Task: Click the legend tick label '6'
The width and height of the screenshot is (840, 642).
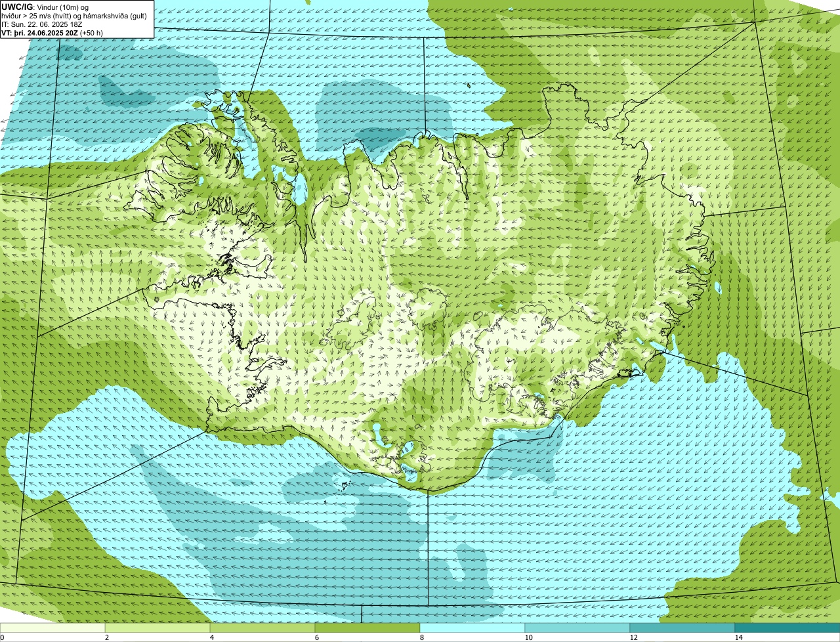Action: (316, 637)
